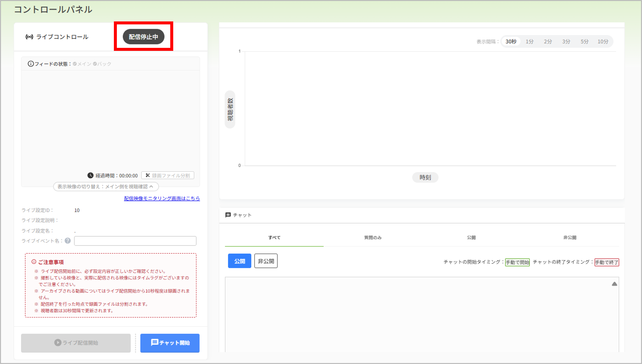Set display interval to 2分

548,41
